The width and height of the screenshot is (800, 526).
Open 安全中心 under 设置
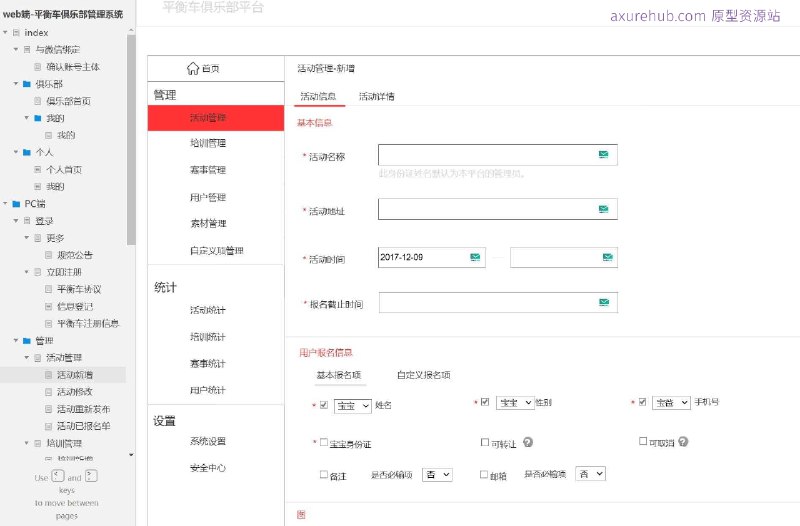tap(208, 468)
